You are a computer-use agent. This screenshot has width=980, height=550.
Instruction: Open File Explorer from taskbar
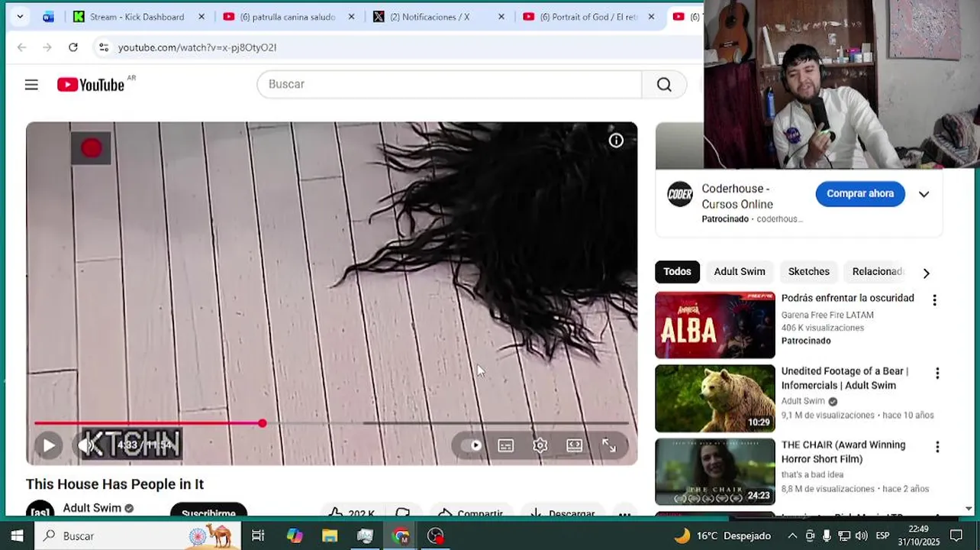[x=330, y=535]
